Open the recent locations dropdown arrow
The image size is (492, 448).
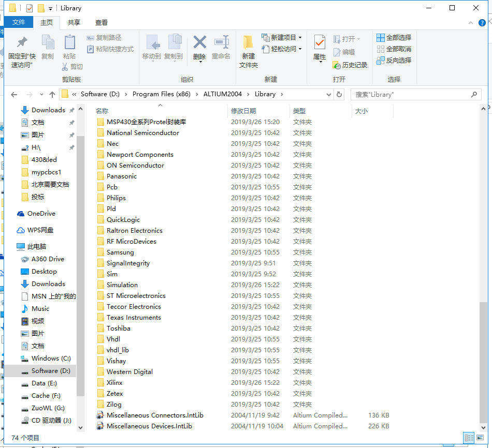[42, 94]
